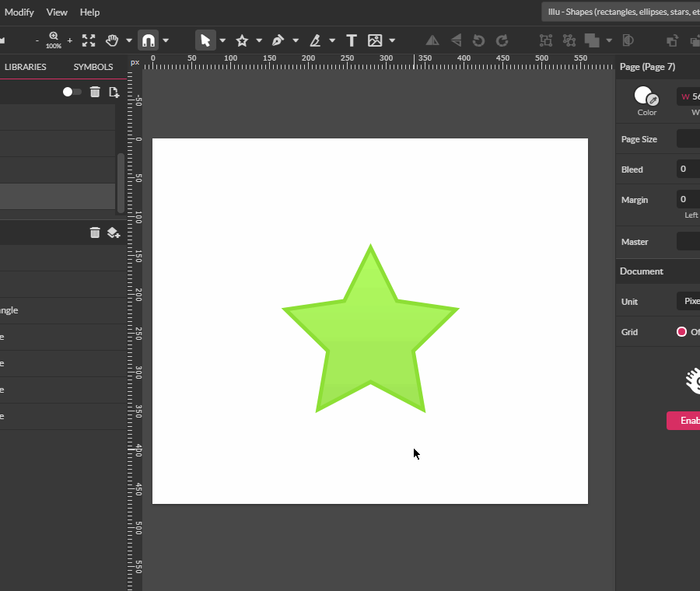The height and width of the screenshot is (591, 700).
Task: Choose the Hand pan tool
Action: click(112, 40)
